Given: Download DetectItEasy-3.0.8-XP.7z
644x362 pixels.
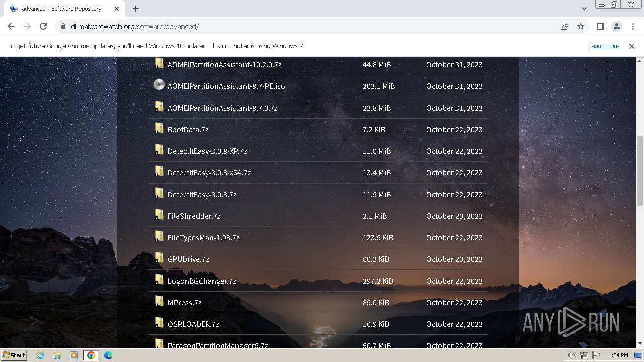Looking at the screenshot, I should 207,151.
